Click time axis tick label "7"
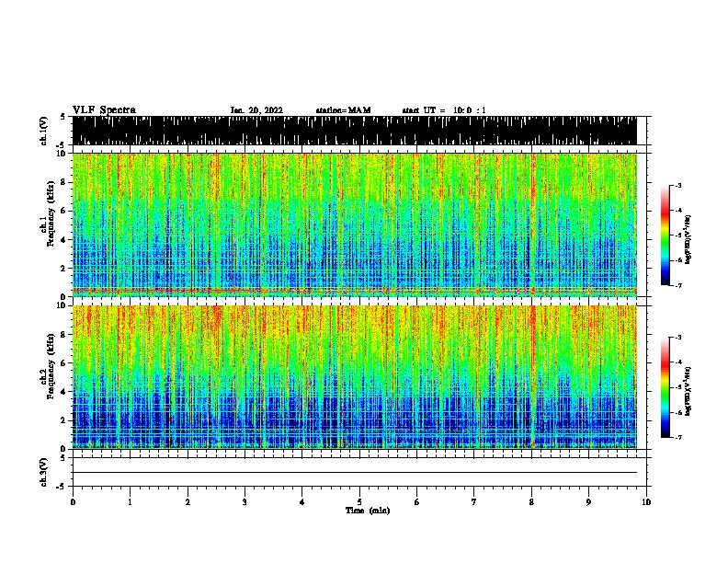 474,502
